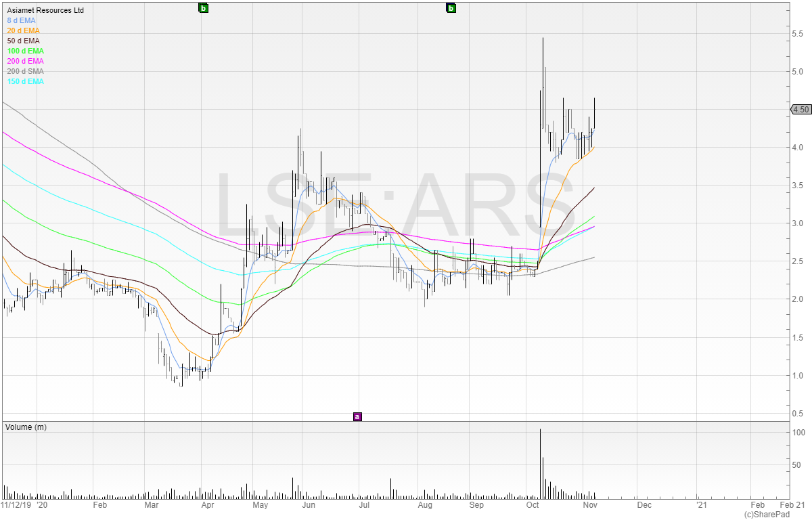Click the Nov month label on date axis

[x=590, y=505]
